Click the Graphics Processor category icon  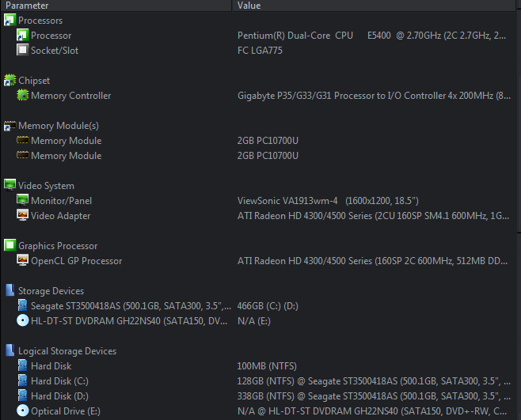[x=10, y=245]
